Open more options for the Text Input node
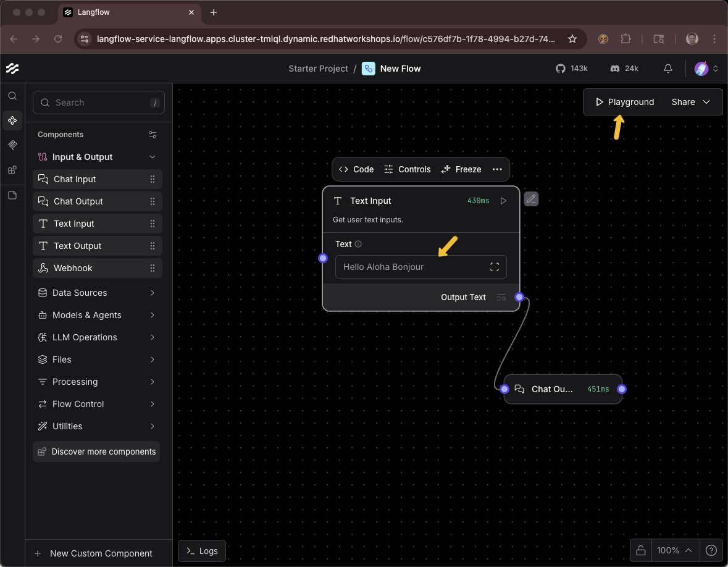 point(498,169)
